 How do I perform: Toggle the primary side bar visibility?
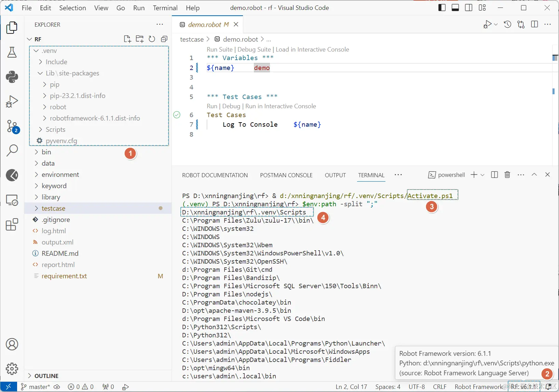pos(442,8)
